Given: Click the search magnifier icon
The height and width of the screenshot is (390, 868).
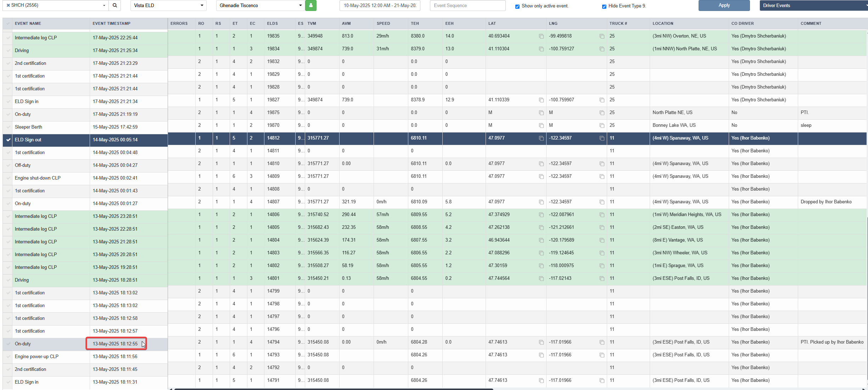Looking at the screenshot, I should (x=115, y=5).
